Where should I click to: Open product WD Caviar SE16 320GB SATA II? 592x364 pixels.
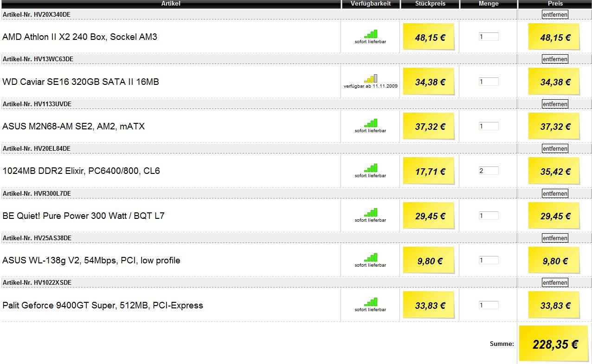pos(81,82)
